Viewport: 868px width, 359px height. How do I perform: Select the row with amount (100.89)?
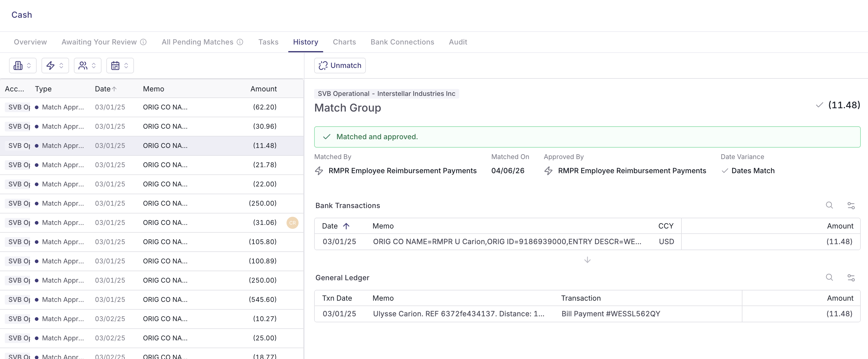pos(152,261)
